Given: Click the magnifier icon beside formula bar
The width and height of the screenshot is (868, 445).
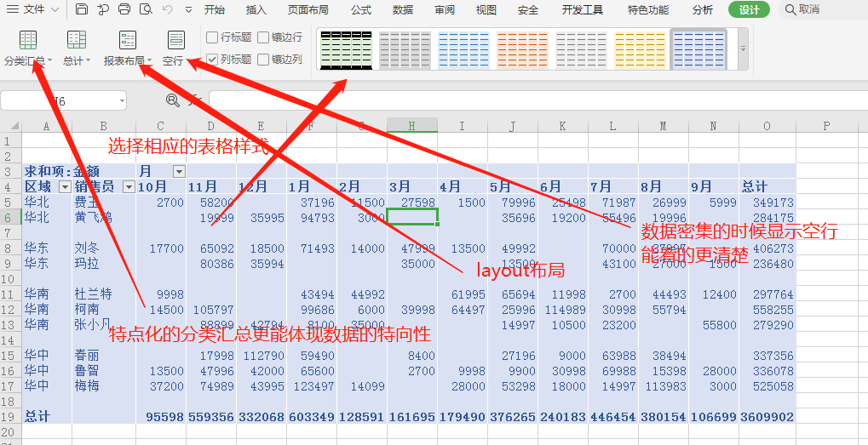Looking at the screenshot, I should (173, 100).
